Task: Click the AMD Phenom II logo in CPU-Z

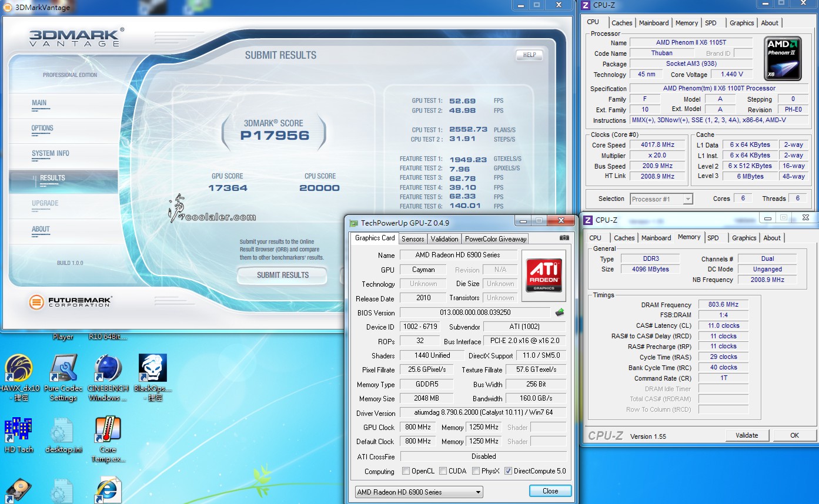Action: pyautogui.click(x=783, y=58)
